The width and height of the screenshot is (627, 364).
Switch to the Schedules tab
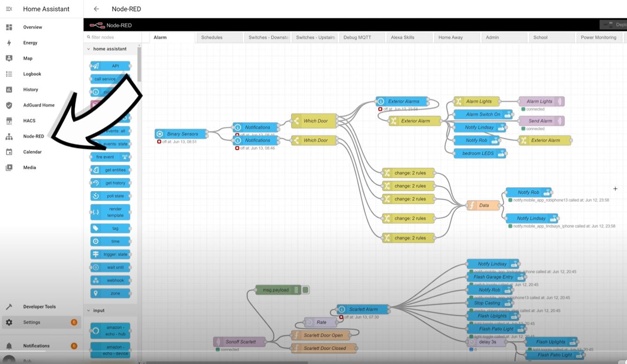[220, 37]
